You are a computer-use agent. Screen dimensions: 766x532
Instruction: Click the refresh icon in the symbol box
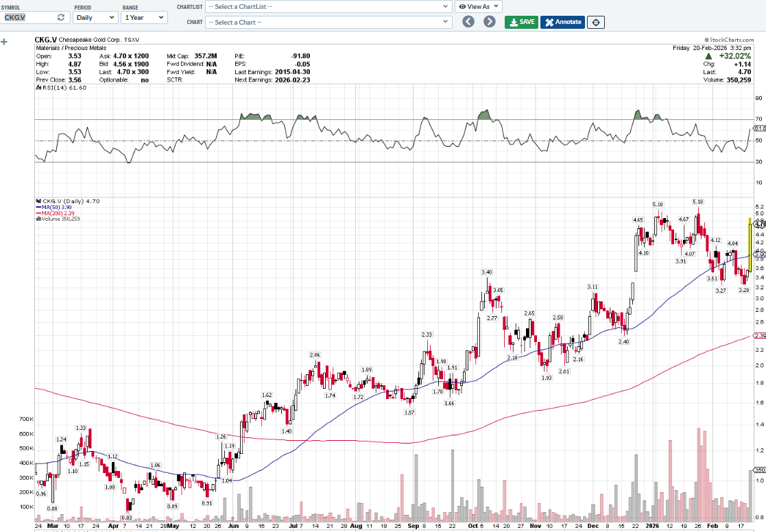click(x=61, y=17)
